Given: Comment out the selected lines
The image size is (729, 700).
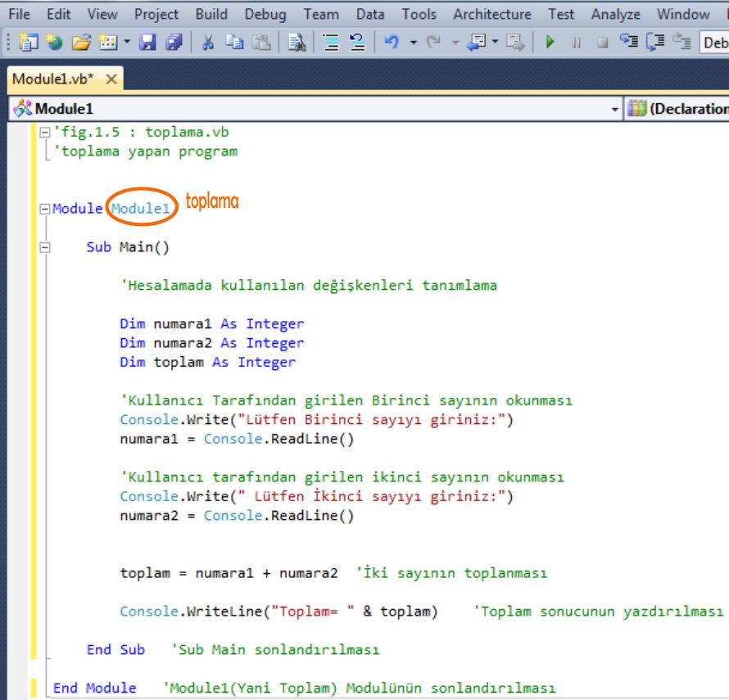Looking at the screenshot, I should click(331, 43).
